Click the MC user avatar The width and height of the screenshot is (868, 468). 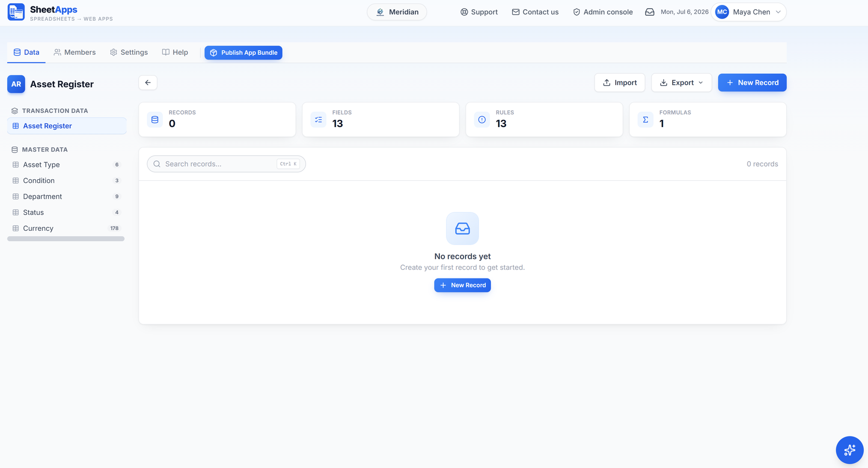[x=722, y=12]
